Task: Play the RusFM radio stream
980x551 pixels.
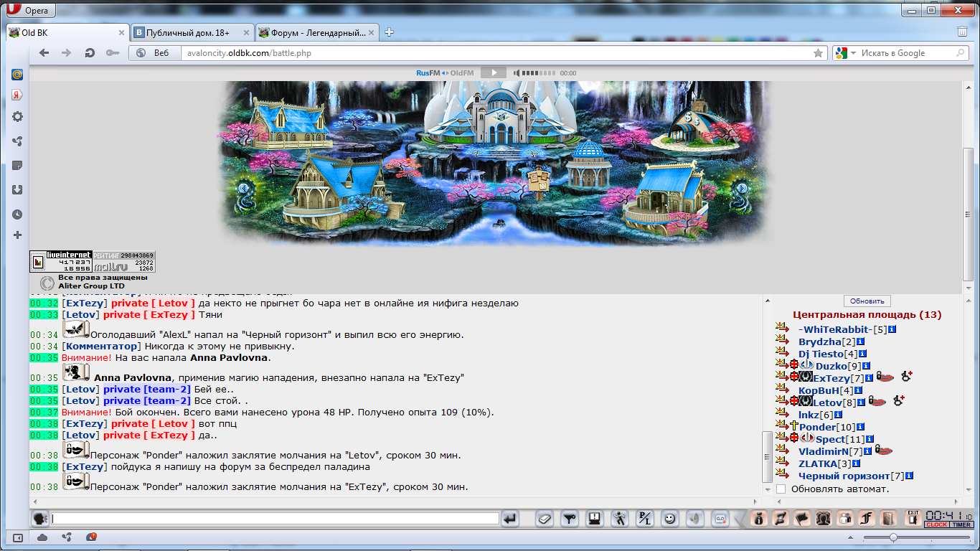Action: (494, 72)
